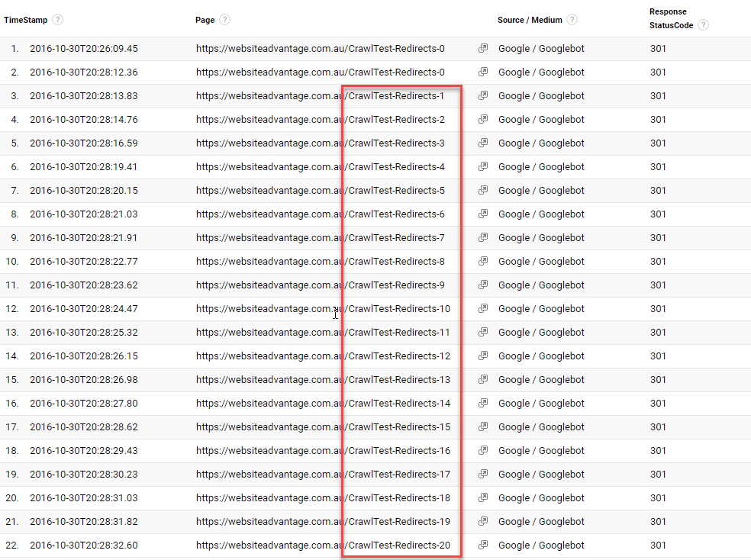Click timestamp 2016-10-30T20:28:24.47

(x=84, y=309)
